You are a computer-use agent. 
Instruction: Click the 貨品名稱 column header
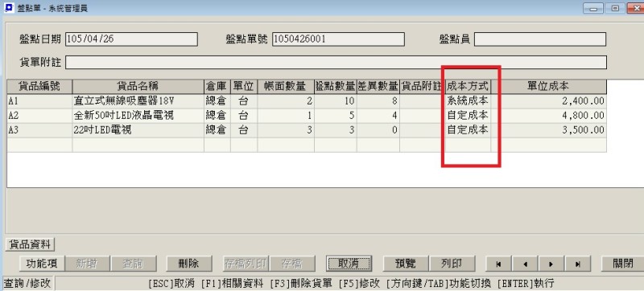(138, 87)
